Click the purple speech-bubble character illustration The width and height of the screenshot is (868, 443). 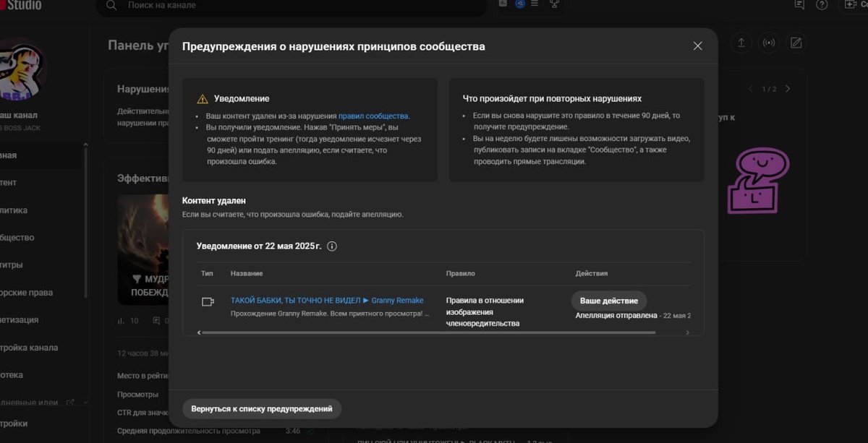758,181
